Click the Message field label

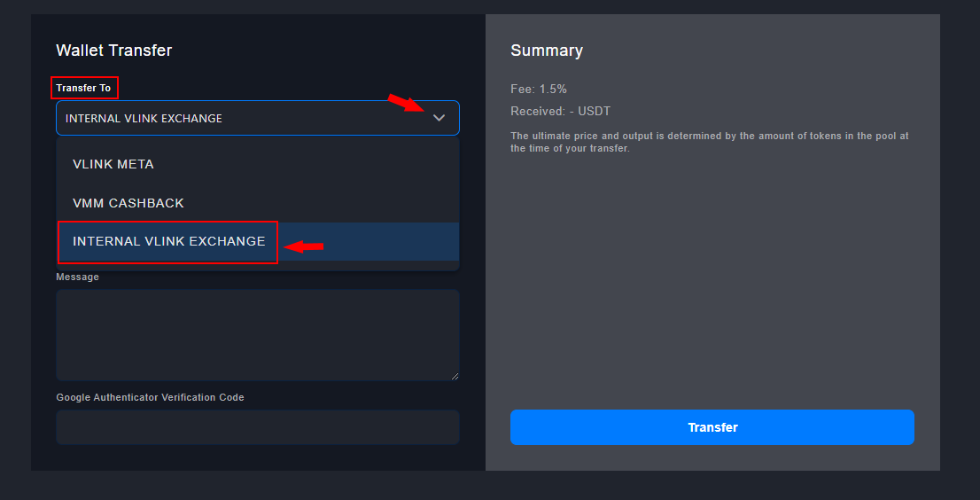click(x=78, y=277)
